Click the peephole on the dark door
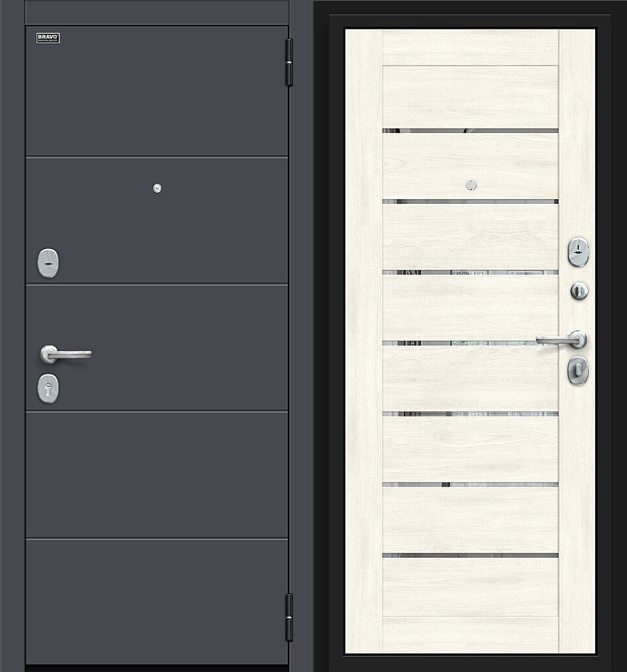Image resolution: width=627 pixels, height=672 pixels. pyautogui.click(x=157, y=188)
